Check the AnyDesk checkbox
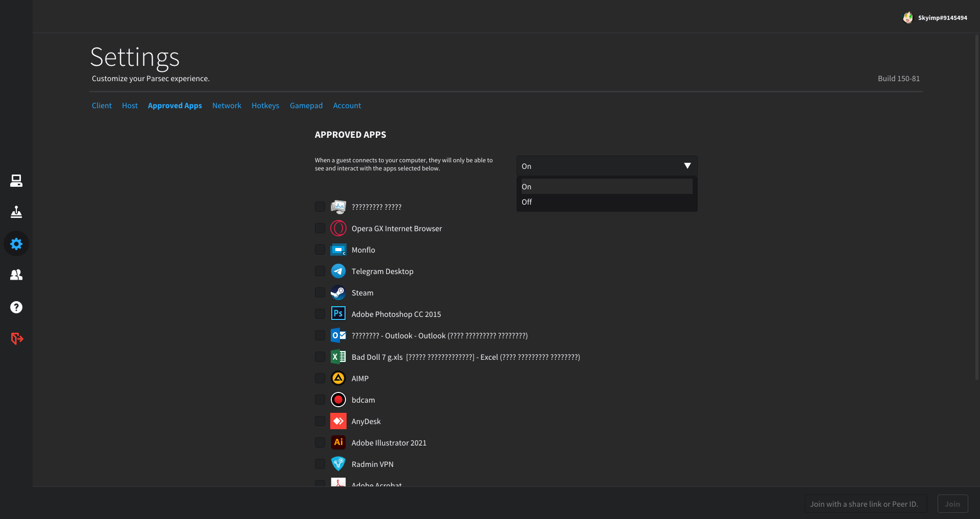Viewport: 980px width, 519px height. click(320, 421)
